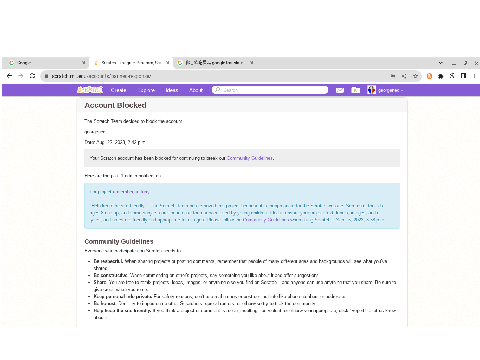This screenshot has width=480, height=360.
Task: Open the browser three-dot menu
Action: (474, 76)
